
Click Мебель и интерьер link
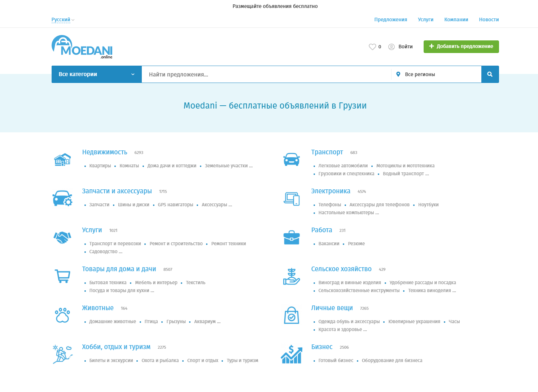(156, 283)
